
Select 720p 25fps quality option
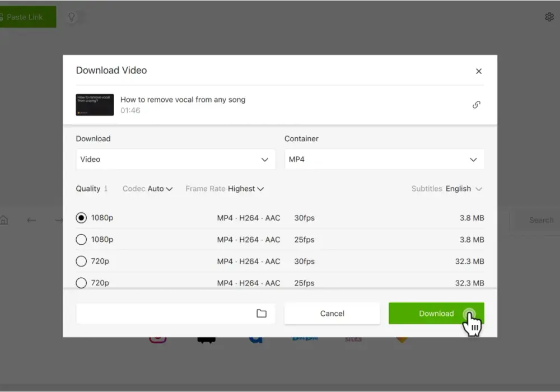81,283
